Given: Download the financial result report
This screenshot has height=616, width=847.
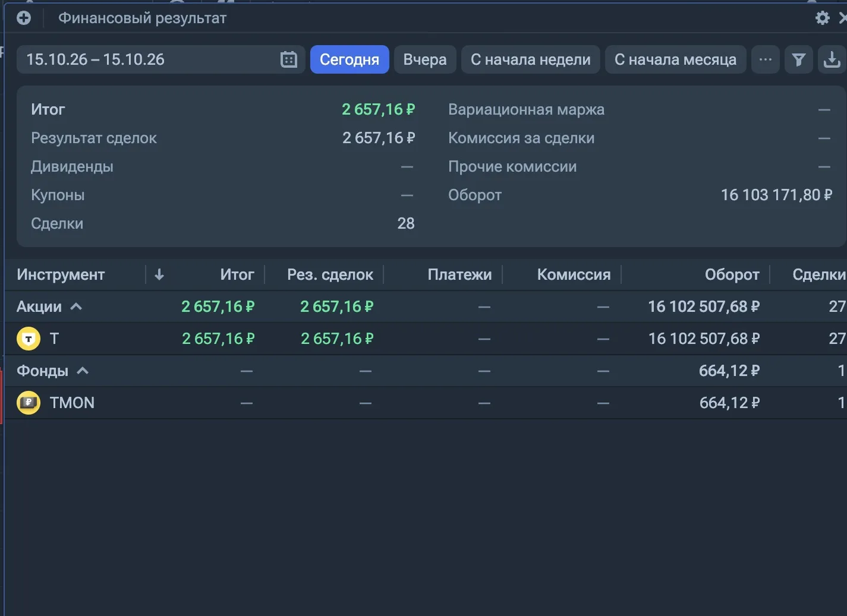Looking at the screenshot, I should (x=832, y=59).
